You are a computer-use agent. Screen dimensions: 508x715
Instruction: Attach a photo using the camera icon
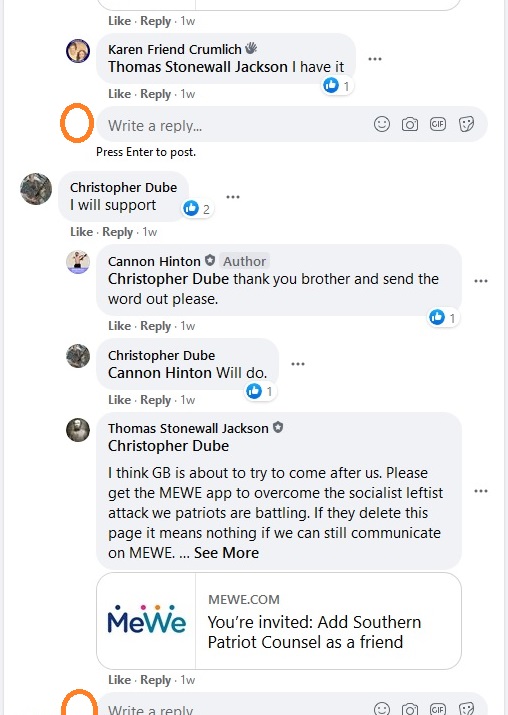pyautogui.click(x=410, y=124)
